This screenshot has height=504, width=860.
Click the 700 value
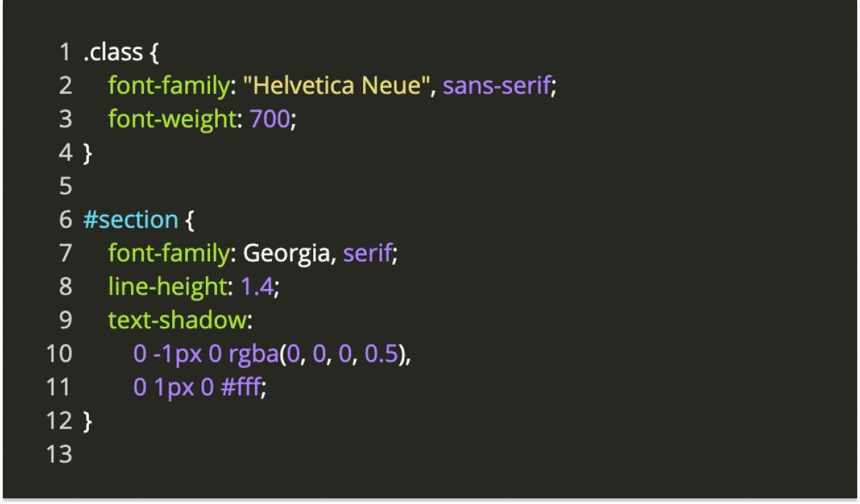coord(270,120)
